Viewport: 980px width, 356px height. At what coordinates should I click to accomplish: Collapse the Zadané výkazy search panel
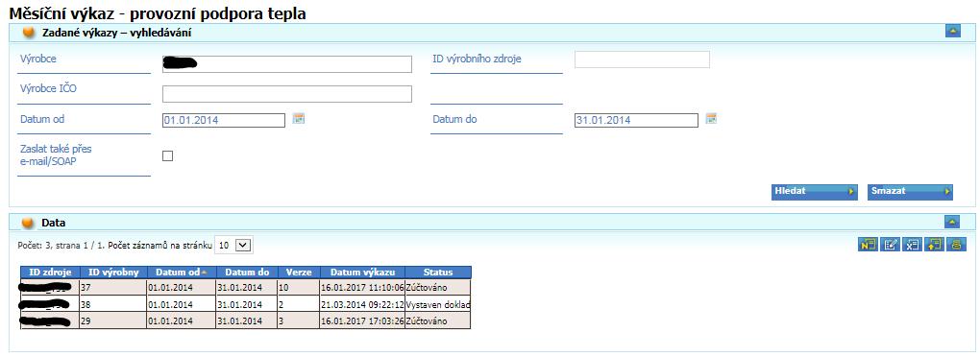coord(952,32)
